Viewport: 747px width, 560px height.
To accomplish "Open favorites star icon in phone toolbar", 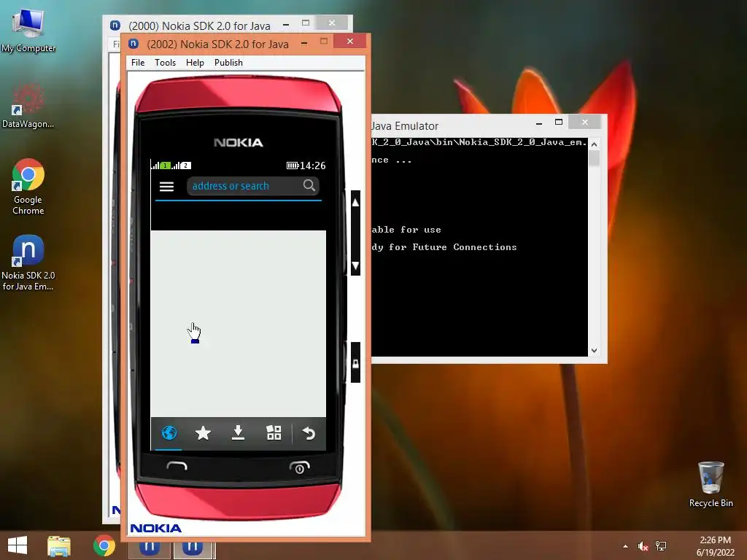I will 203,433.
